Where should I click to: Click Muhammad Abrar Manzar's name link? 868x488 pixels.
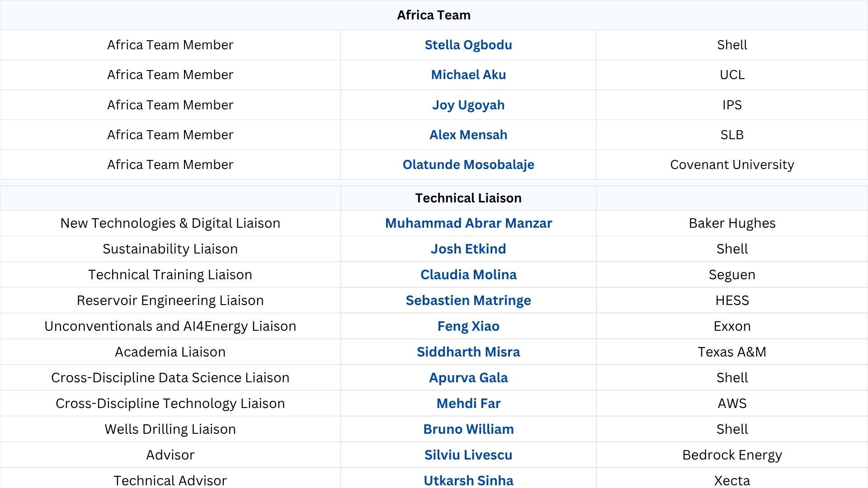click(x=468, y=223)
